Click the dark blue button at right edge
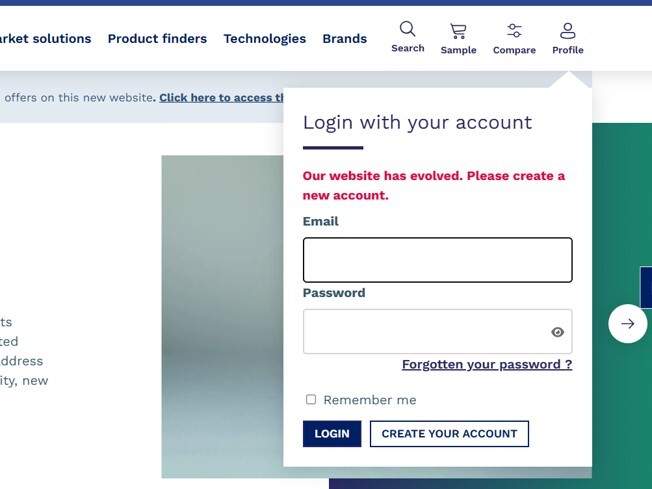This screenshot has height=489, width=652. 646,287
